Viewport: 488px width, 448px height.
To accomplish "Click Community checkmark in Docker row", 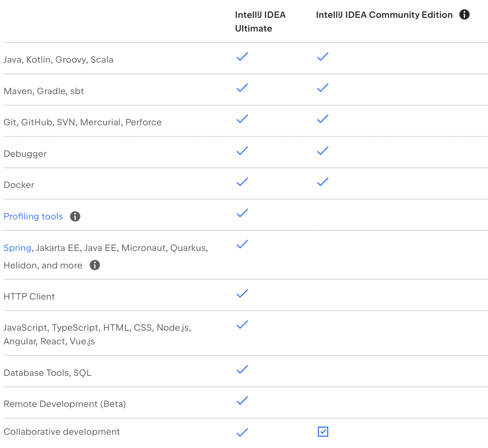I will click(x=323, y=182).
